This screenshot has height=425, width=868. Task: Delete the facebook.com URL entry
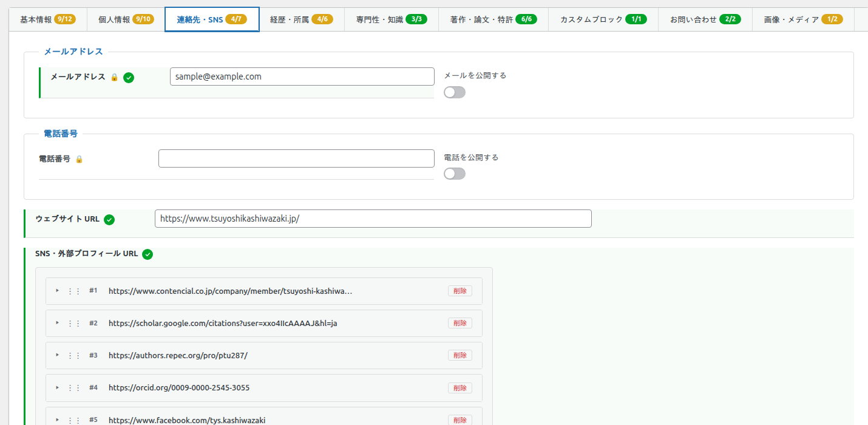tap(460, 420)
